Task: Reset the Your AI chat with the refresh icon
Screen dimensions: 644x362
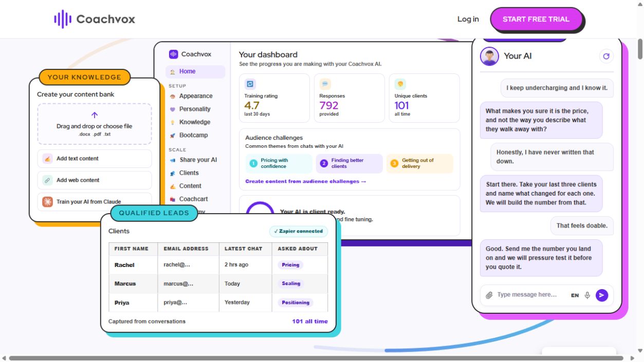Action: click(606, 56)
